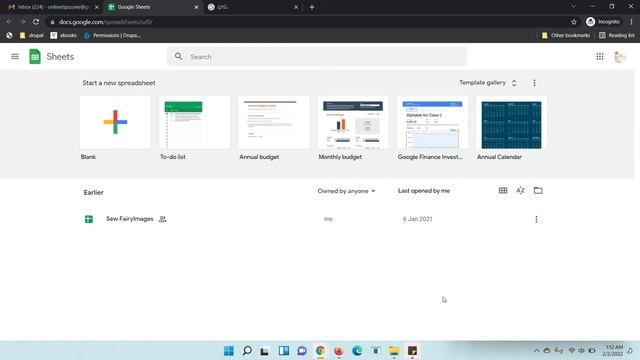Open the Annual budget template
The width and height of the screenshot is (640, 360).
(274, 122)
